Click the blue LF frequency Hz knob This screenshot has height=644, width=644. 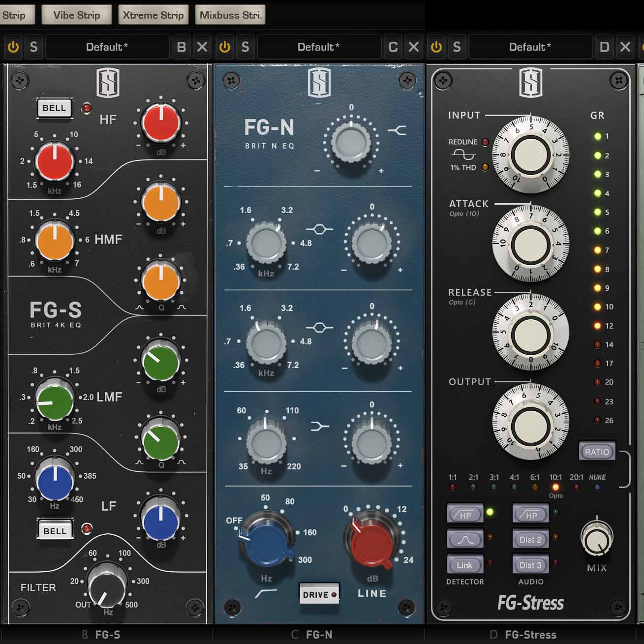pyautogui.click(x=55, y=479)
